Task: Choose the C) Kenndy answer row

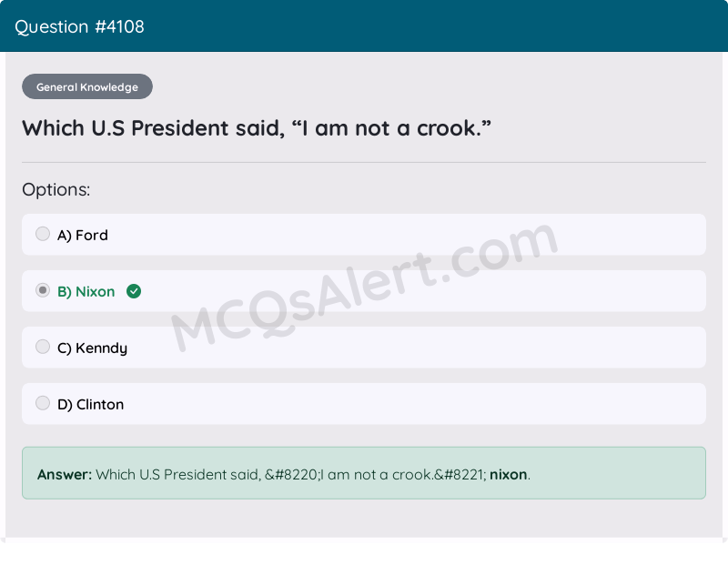Action: [x=364, y=347]
